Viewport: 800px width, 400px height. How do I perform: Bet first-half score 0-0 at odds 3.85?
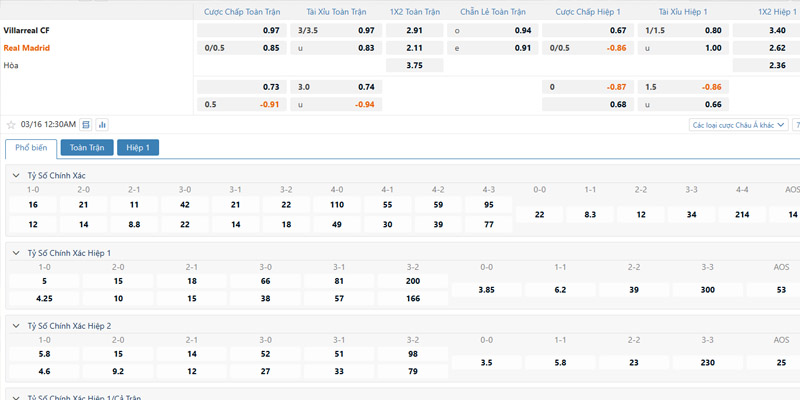click(487, 290)
